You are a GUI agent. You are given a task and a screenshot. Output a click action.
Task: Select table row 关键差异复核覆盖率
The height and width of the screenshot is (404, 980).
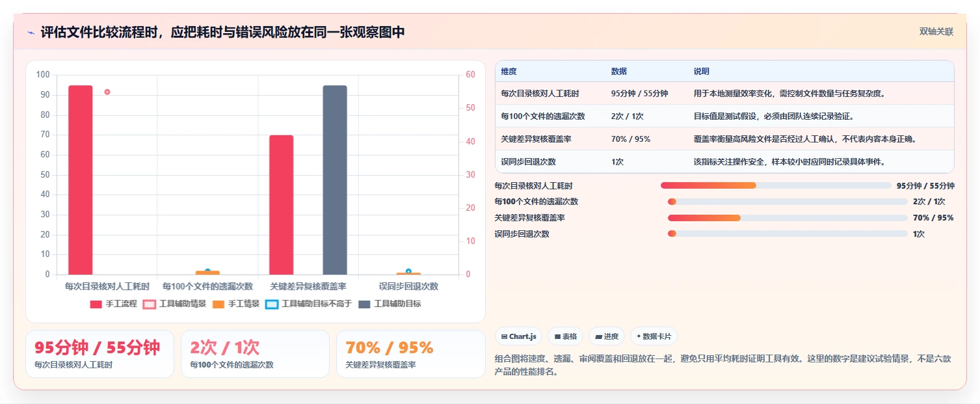(724, 139)
